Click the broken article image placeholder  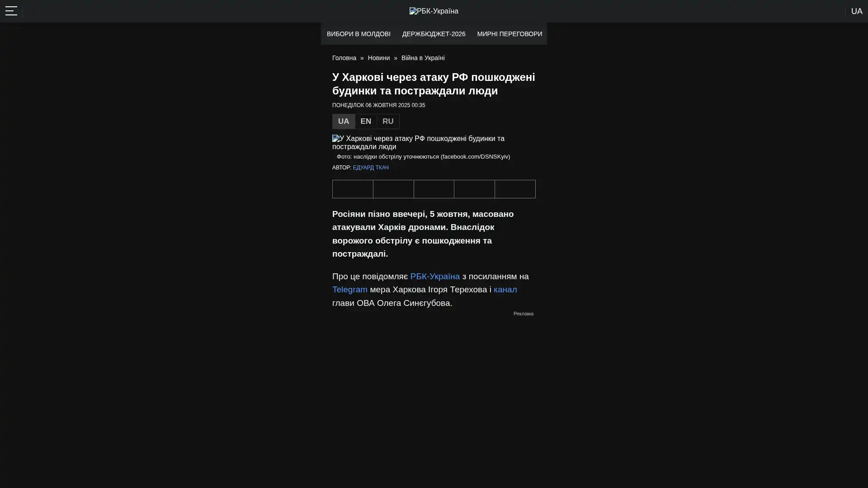pyautogui.click(x=418, y=142)
